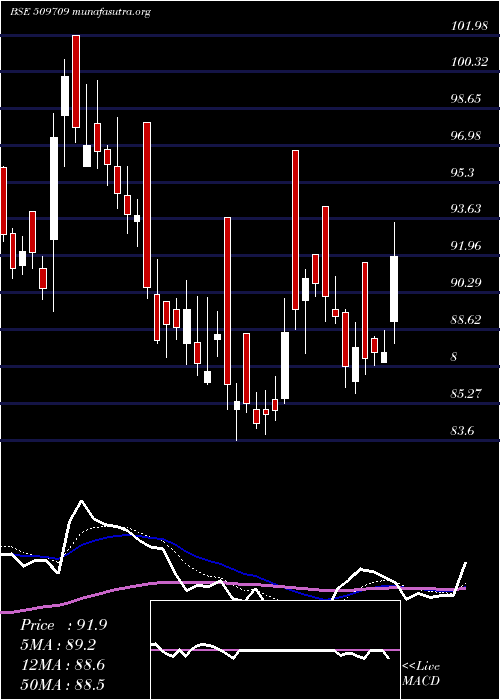Click the 96.98 price axis label

coord(466,136)
